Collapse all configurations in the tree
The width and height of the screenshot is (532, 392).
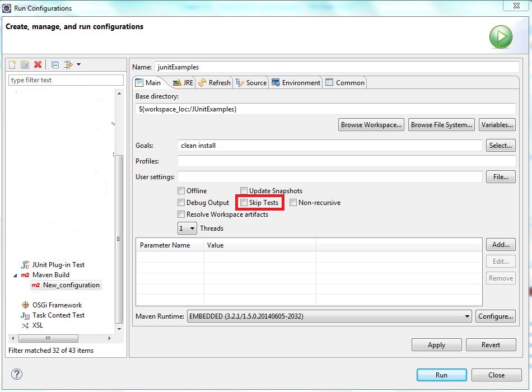(x=55, y=65)
